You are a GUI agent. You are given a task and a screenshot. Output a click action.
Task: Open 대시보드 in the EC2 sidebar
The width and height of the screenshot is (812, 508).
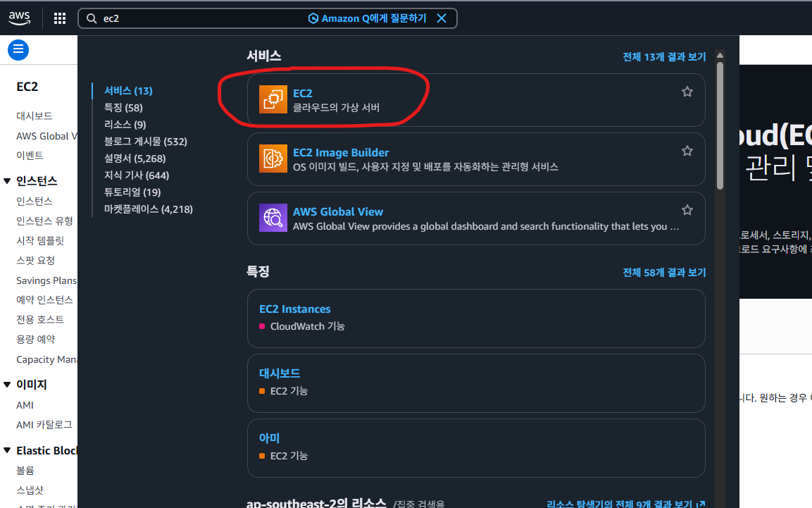[x=35, y=116]
